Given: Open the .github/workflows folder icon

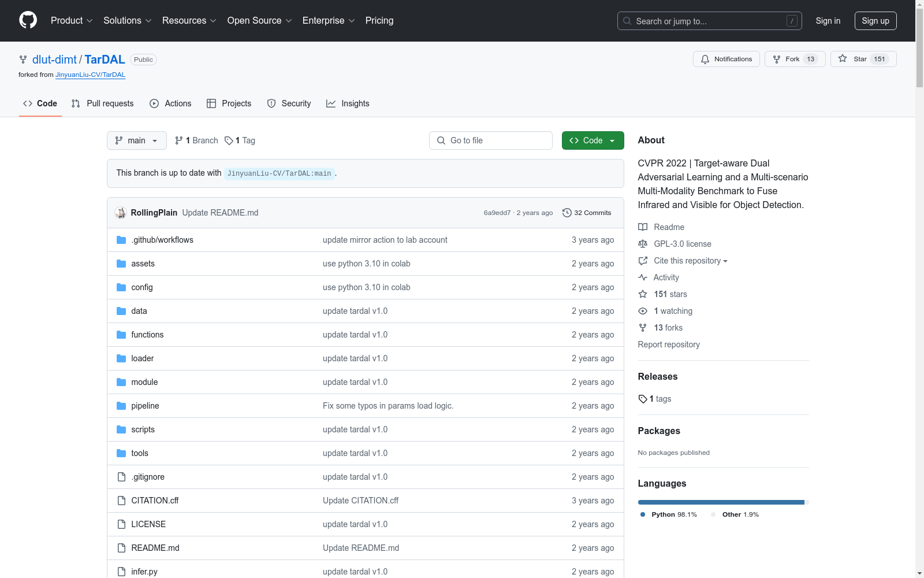Looking at the screenshot, I should [121, 240].
